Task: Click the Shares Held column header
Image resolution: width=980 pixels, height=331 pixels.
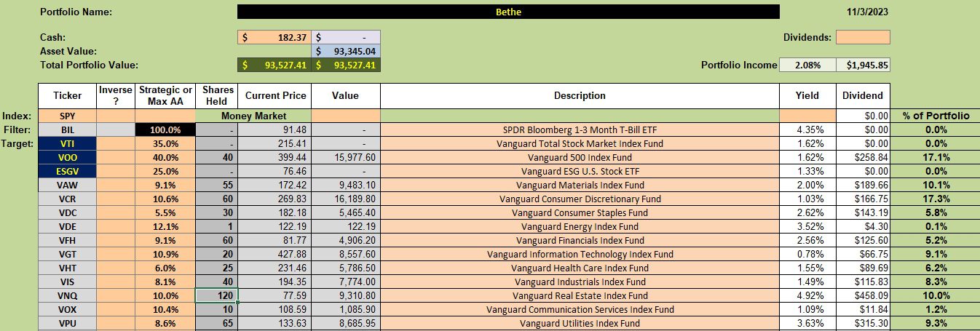Action: (217, 95)
